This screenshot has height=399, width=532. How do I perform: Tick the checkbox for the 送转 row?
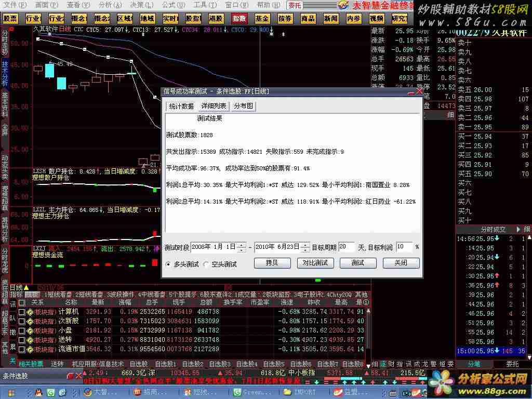[22, 340]
